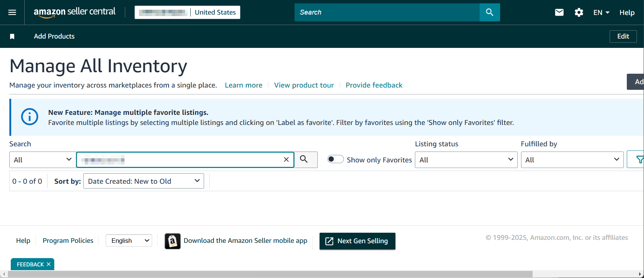The width and height of the screenshot is (644, 278).
Task: Click the top search magnifier button
Action: point(490,12)
